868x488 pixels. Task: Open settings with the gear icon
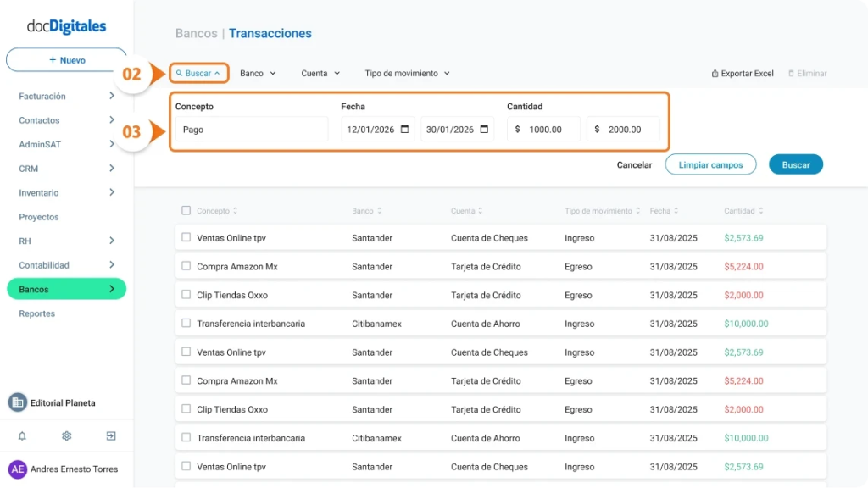(x=66, y=435)
